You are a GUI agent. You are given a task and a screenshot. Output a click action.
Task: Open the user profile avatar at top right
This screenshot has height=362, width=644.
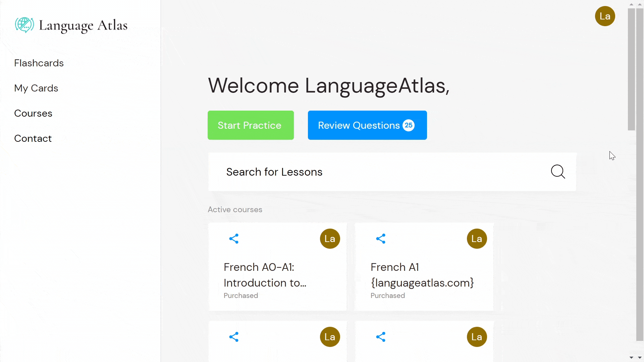click(x=605, y=16)
